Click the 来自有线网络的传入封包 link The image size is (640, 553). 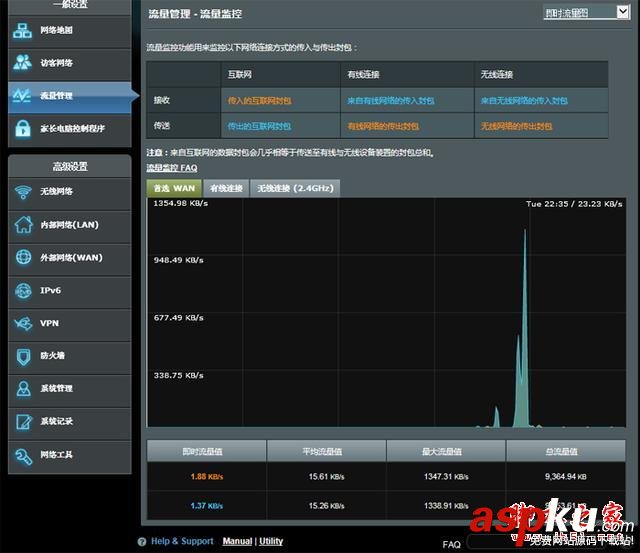coord(391,101)
